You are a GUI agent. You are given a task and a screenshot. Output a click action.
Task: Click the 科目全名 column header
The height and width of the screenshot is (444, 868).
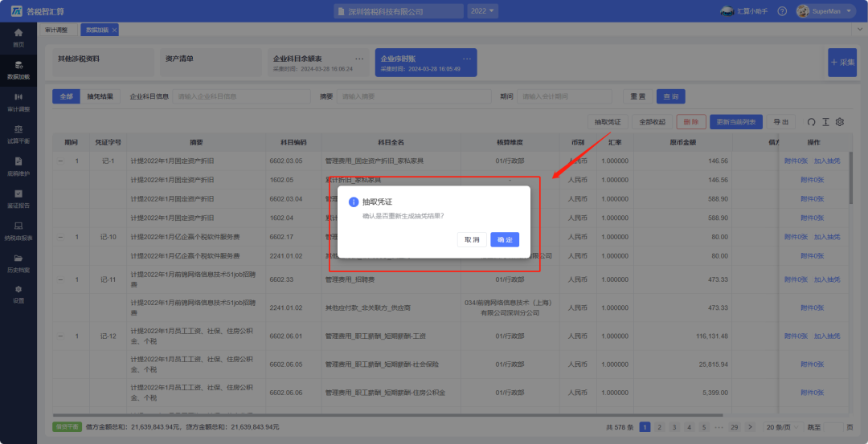(391, 142)
